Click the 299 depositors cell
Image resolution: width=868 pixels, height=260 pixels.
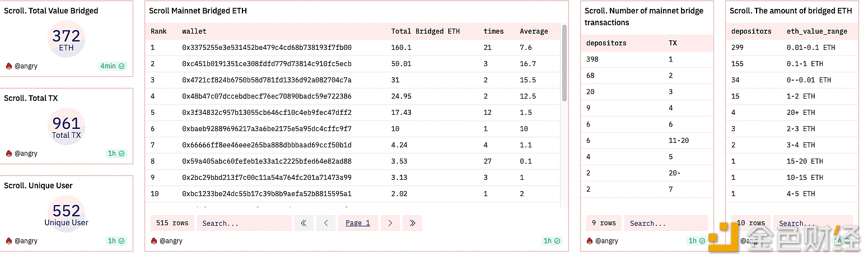(738, 48)
